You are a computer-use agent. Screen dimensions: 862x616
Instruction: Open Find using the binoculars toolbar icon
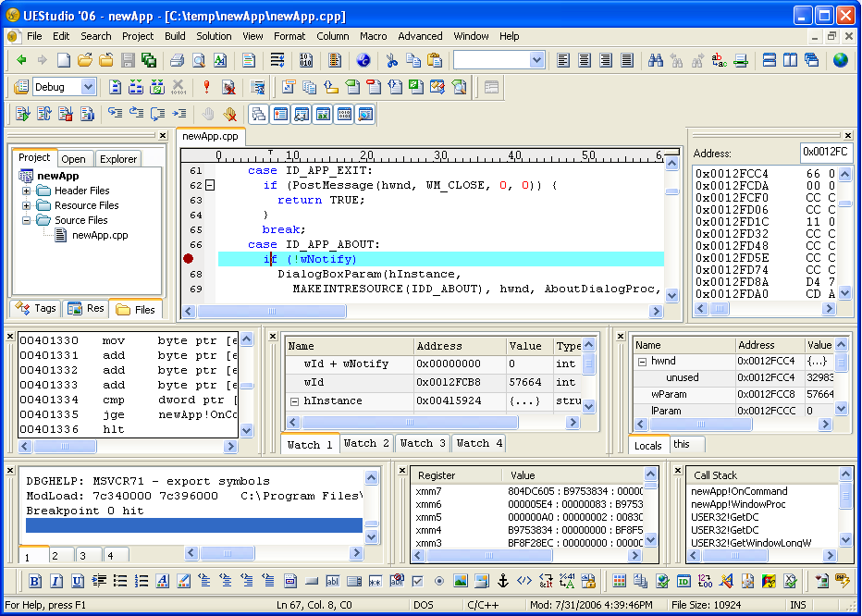654,61
